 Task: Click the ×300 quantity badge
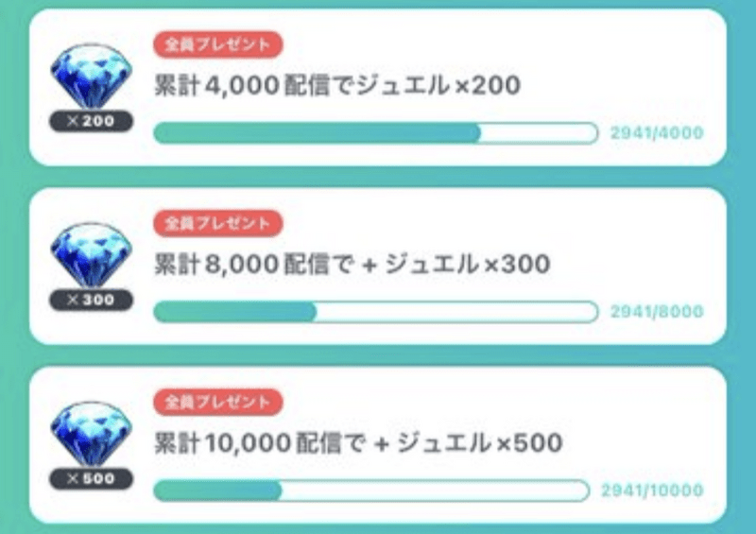[x=91, y=300]
